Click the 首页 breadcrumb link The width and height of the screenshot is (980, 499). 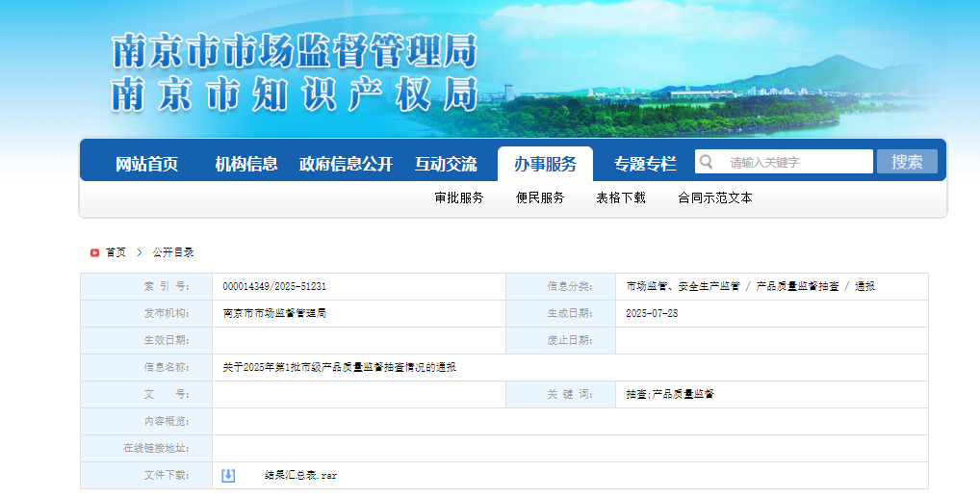(116, 252)
